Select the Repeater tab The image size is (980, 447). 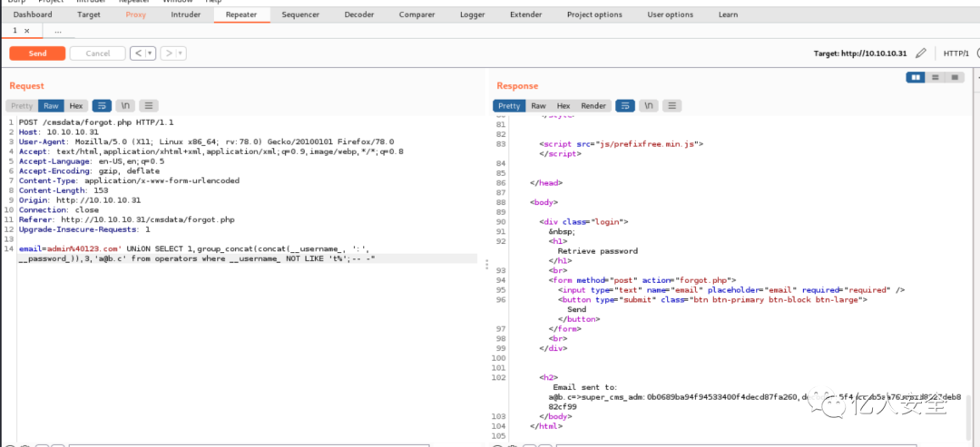pos(242,15)
